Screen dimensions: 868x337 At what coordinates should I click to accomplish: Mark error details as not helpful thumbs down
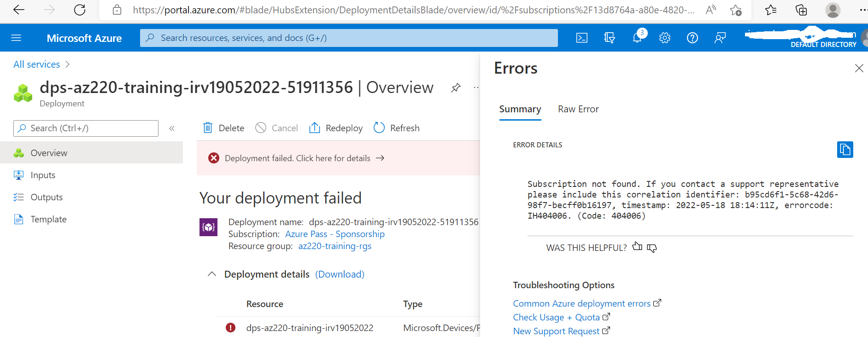pos(651,248)
